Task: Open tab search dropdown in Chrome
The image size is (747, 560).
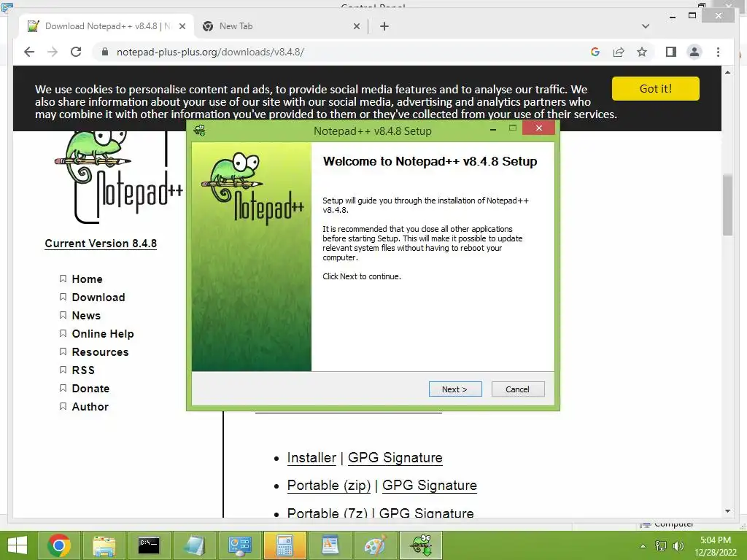Action: click(x=646, y=26)
